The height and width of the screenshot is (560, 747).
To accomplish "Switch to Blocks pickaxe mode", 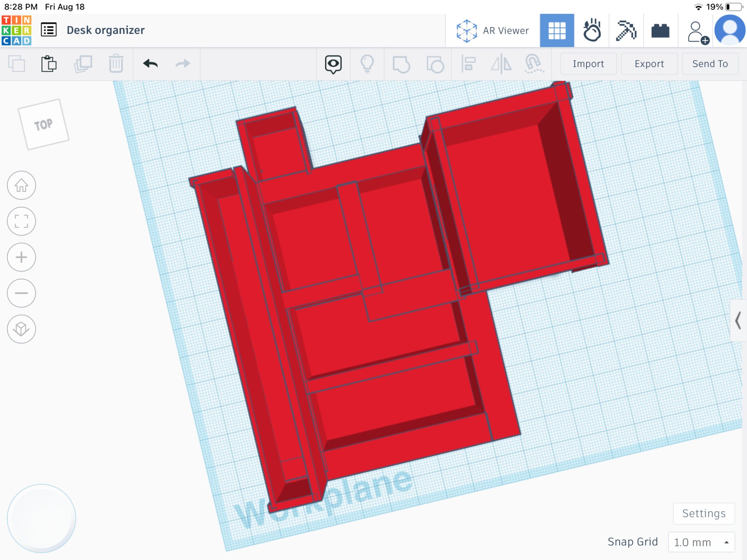I will 626,30.
